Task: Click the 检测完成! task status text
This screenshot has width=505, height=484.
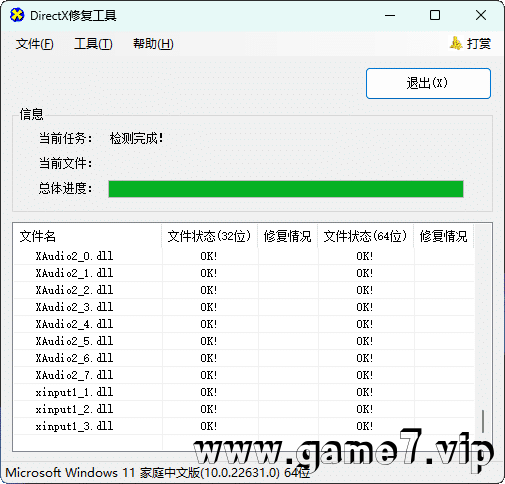Action: 137,138
